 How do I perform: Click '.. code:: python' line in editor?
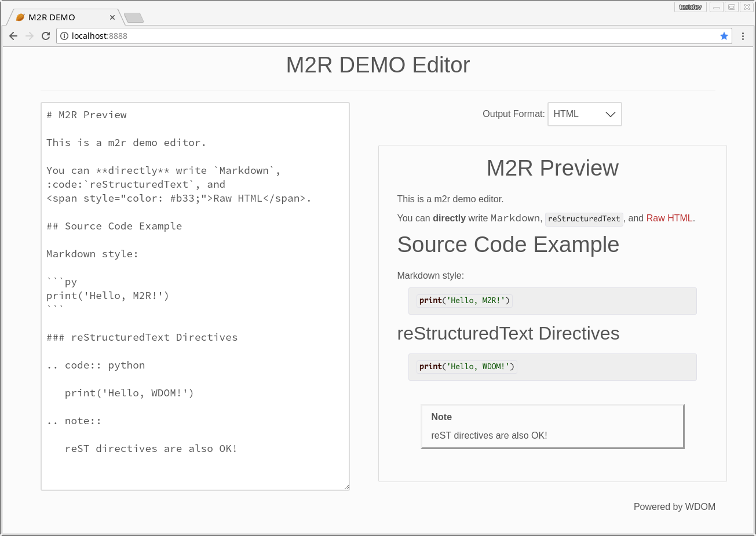pyautogui.click(x=96, y=365)
